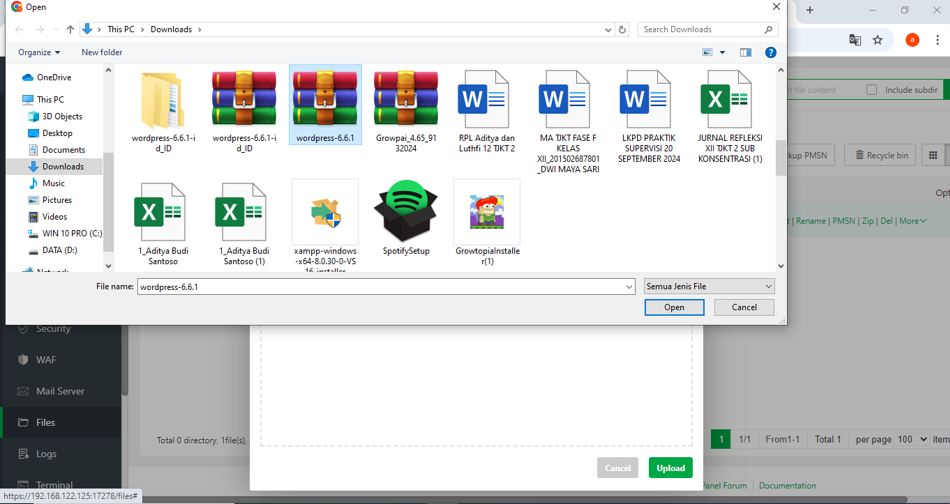The image size is (950, 504).
Task: Click the Zip link in file row
Action: click(868, 221)
